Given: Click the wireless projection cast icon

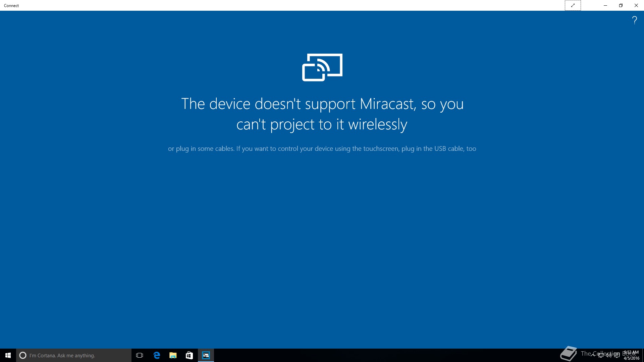Looking at the screenshot, I should pos(322,67).
